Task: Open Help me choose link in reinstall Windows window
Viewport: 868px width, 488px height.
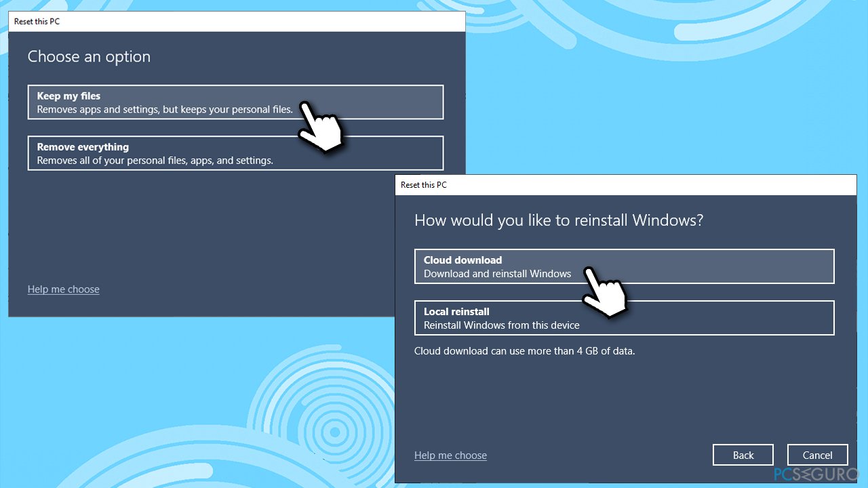Action: point(450,455)
